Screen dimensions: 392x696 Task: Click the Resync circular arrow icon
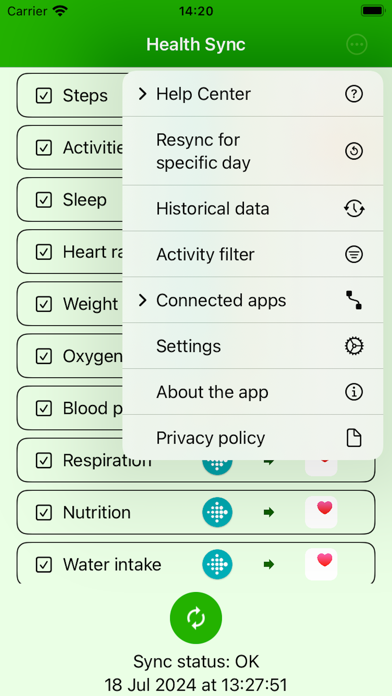354,151
